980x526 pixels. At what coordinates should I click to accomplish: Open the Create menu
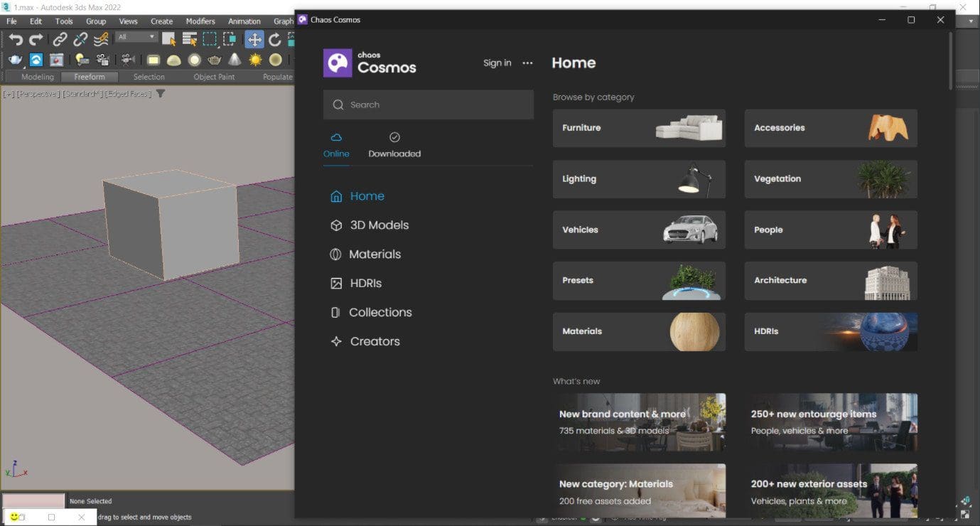pyautogui.click(x=161, y=21)
